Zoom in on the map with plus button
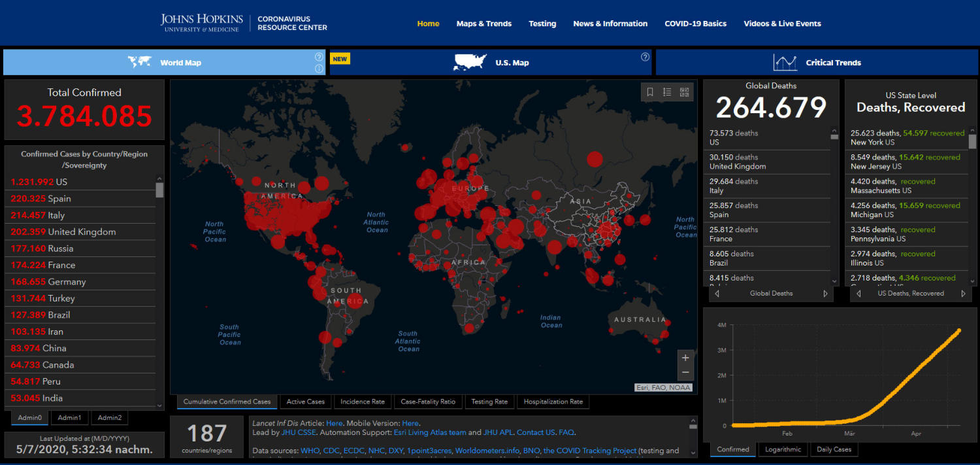Image resolution: width=980 pixels, height=465 pixels. [685, 358]
